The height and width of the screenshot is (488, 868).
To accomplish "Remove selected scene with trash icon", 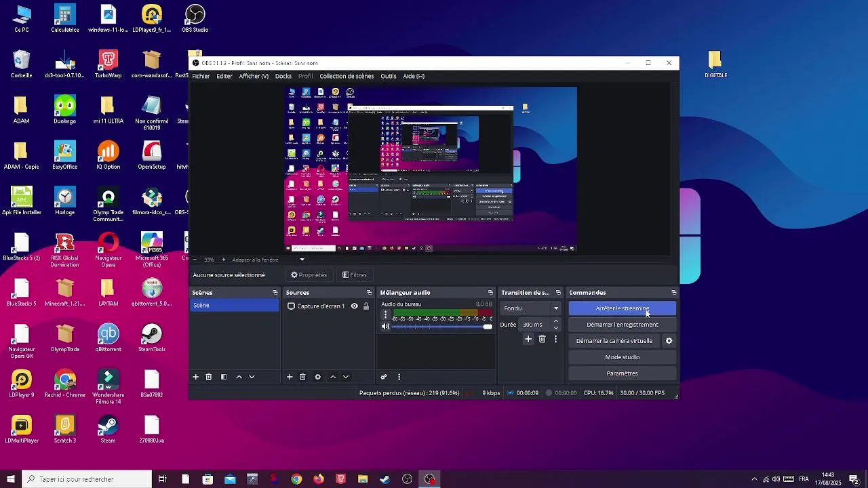I will (209, 377).
